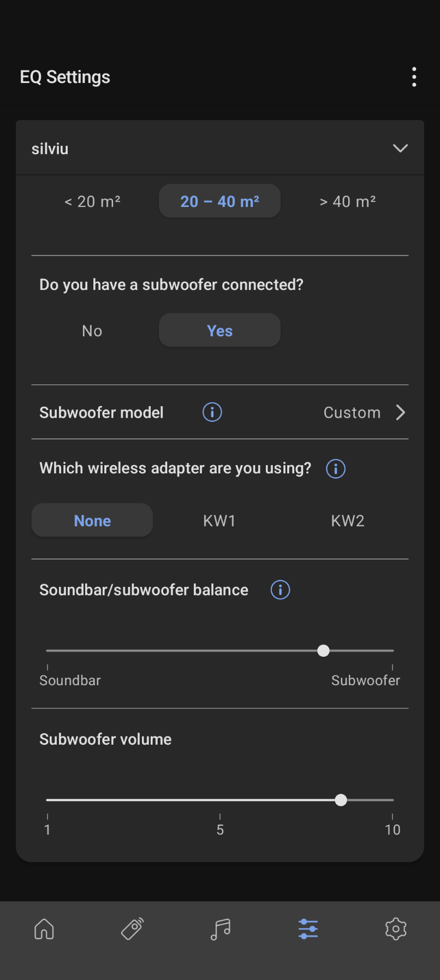Open the settings gear tab

396,929
